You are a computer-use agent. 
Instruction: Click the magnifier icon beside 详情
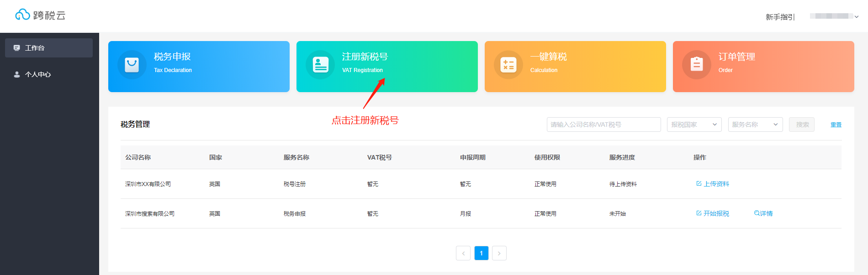coord(757,213)
